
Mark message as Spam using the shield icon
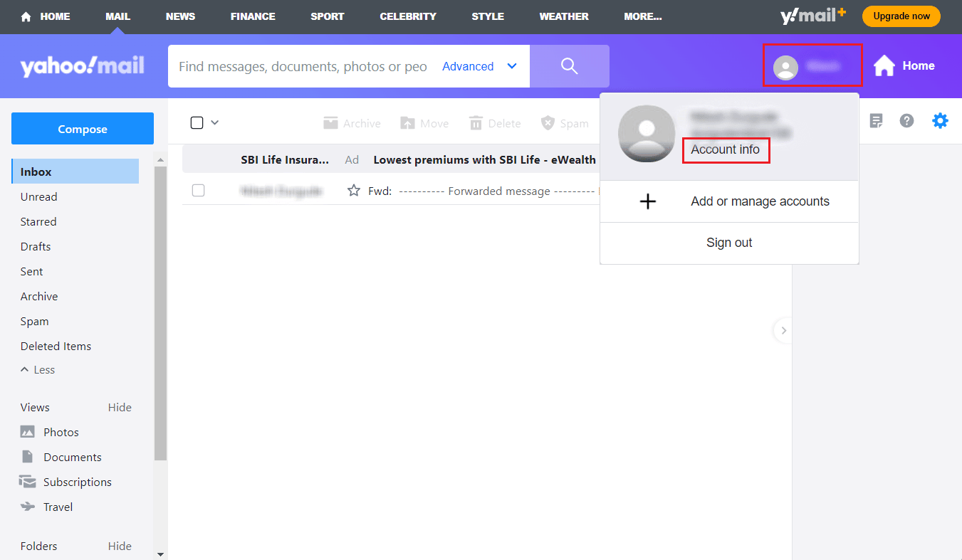click(x=548, y=122)
